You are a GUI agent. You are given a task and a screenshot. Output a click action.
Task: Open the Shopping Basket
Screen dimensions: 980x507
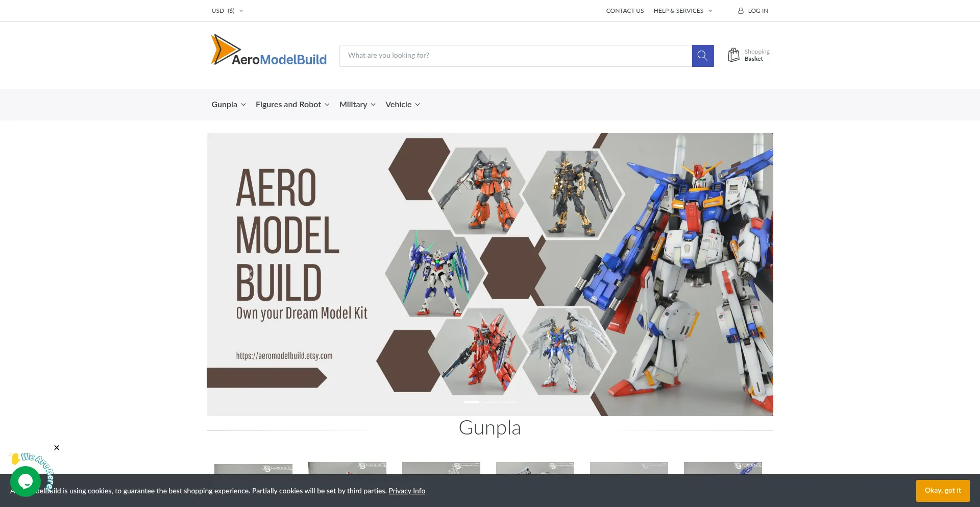pyautogui.click(x=748, y=55)
